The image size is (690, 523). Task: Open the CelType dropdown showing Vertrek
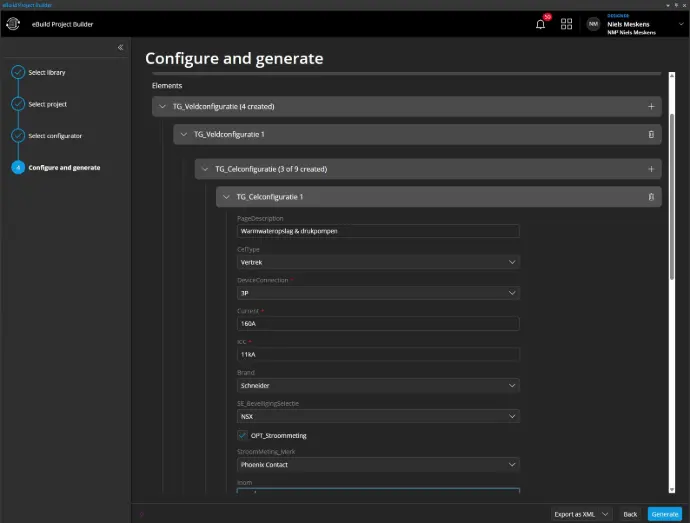pyautogui.click(x=378, y=262)
